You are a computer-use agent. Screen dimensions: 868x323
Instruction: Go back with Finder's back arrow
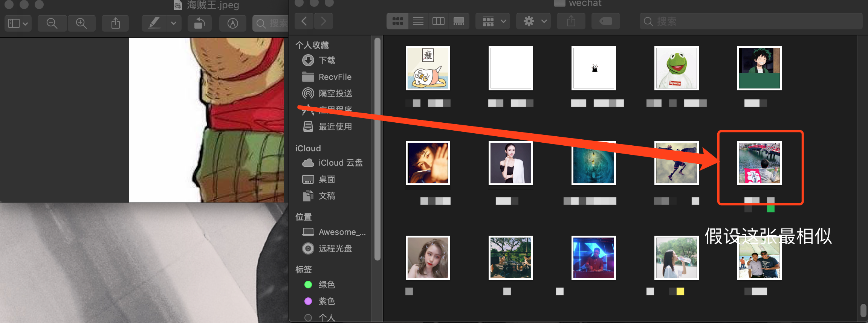coord(304,21)
